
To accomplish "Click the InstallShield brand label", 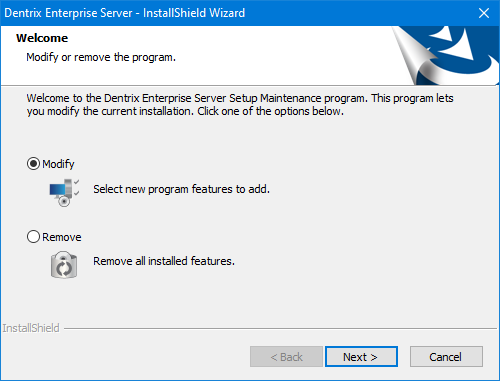I will coord(31,328).
